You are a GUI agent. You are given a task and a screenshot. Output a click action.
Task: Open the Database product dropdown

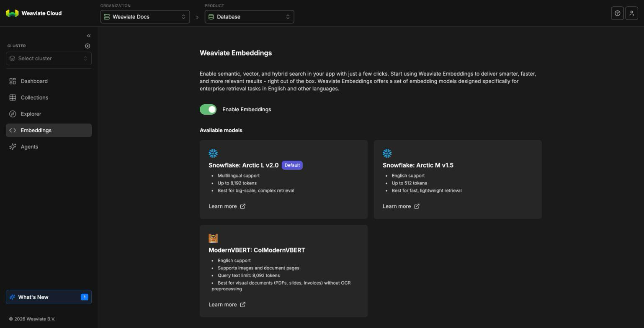(249, 17)
